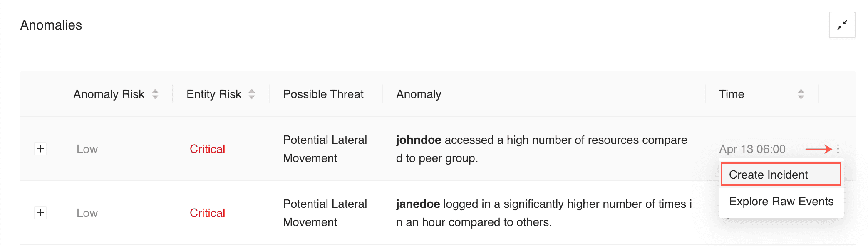
Task: Expand the janedoe anomaly row details
Action: tap(40, 213)
